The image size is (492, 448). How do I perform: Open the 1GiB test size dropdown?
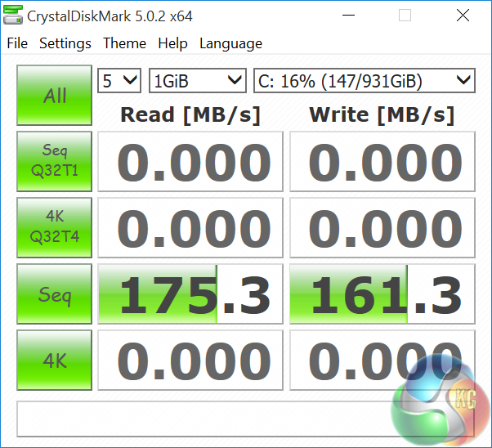(x=198, y=81)
